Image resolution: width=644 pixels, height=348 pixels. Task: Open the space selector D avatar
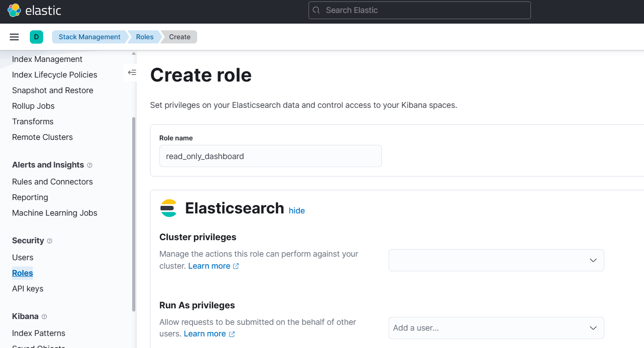(x=36, y=37)
